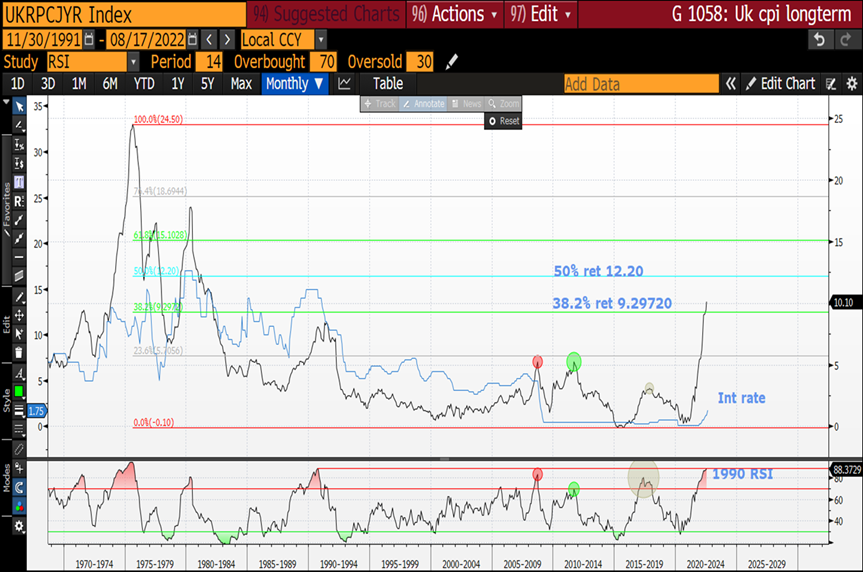Switch to the 6M range
The height and width of the screenshot is (572, 863).
[110, 84]
